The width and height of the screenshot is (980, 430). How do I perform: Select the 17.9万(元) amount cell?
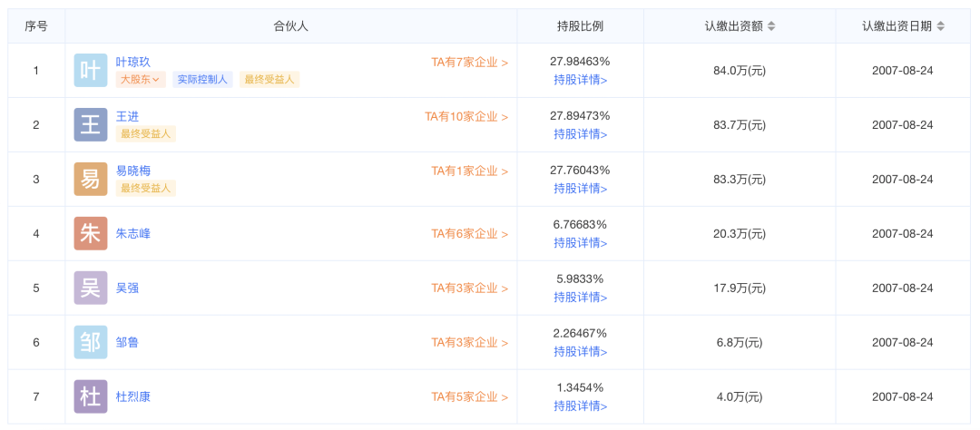(740, 288)
